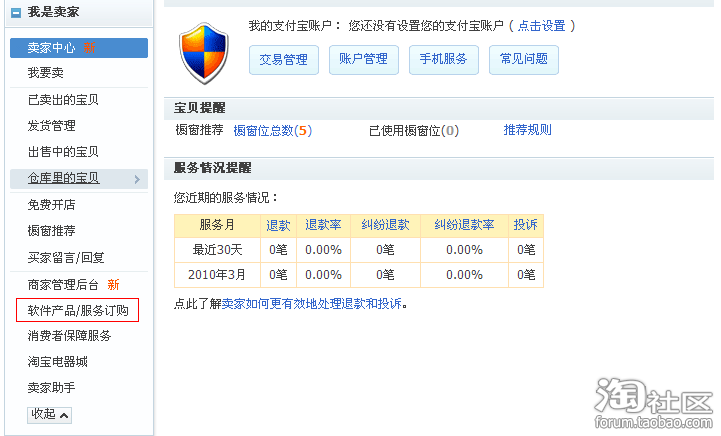Click 橱窗位总数(5) link
Screen dimensions: 721x436
tap(273, 131)
